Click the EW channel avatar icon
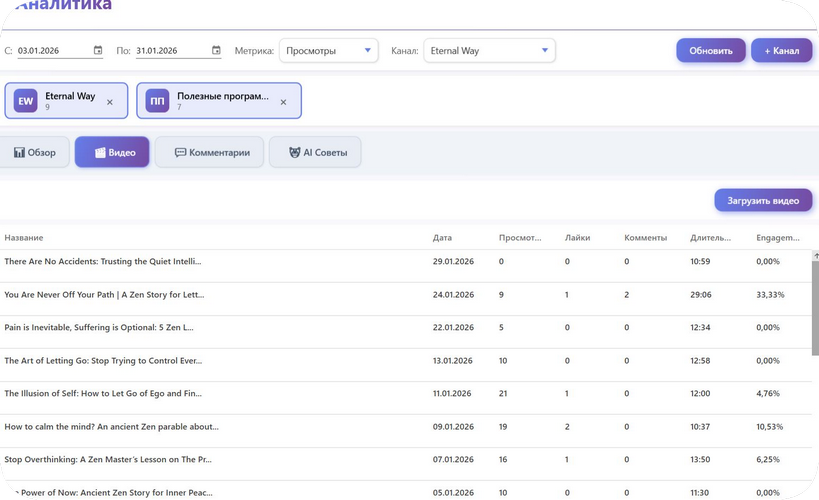The image size is (819, 500). [26, 101]
